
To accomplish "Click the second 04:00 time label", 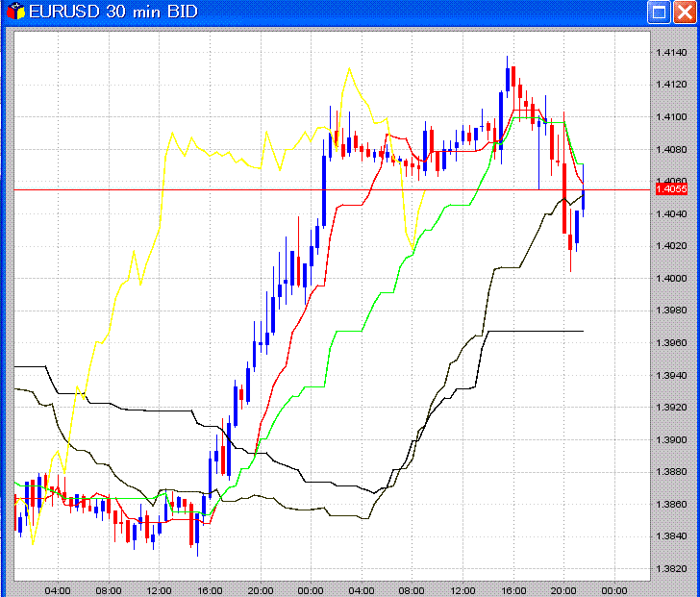I will click(362, 591).
